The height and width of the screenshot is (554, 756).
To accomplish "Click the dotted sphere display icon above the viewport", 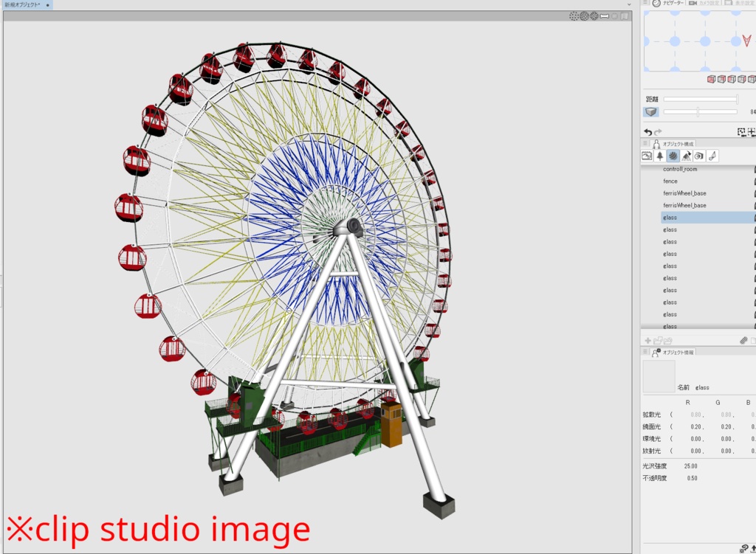I will [574, 16].
